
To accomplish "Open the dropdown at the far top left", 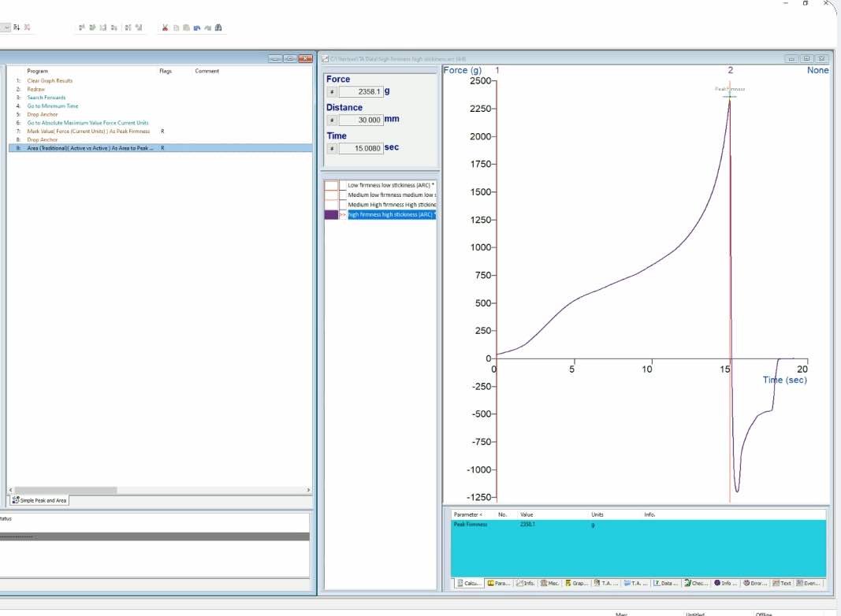I will tap(6, 26).
